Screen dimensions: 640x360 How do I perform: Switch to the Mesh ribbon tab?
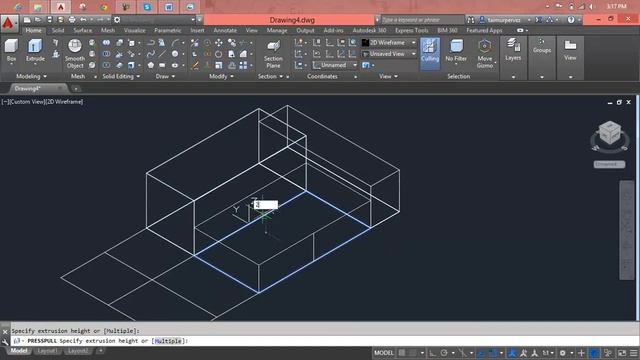pyautogui.click(x=108, y=31)
